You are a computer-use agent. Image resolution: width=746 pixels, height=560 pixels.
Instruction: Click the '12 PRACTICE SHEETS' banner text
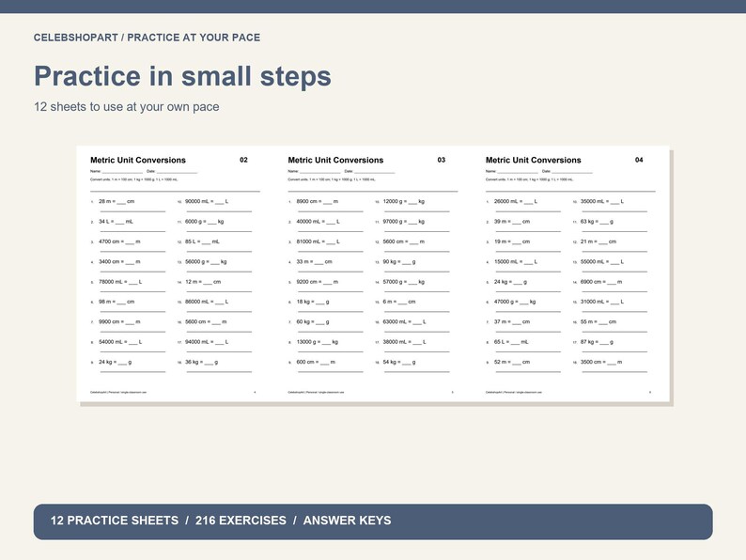[x=115, y=521]
